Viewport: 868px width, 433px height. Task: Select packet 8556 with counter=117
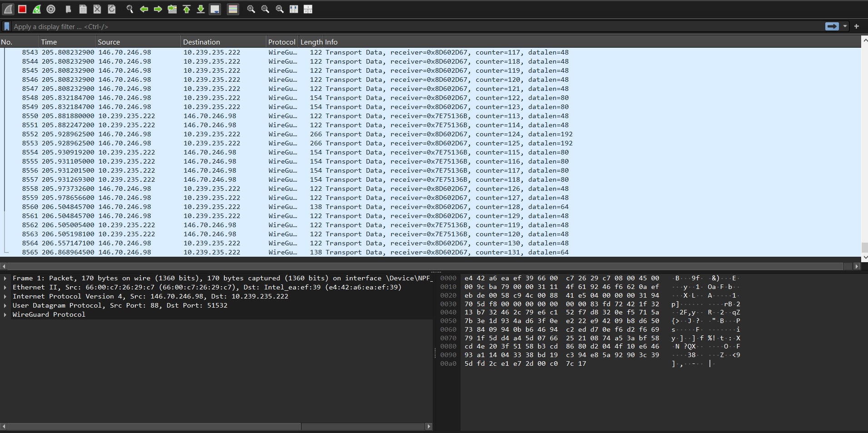point(430,170)
